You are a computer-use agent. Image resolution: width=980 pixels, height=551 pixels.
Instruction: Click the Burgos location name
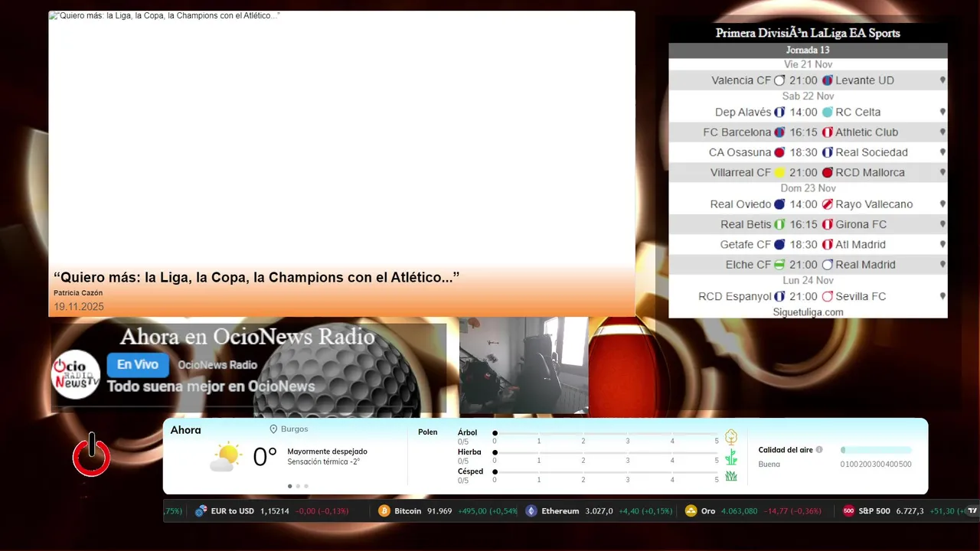click(x=295, y=429)
